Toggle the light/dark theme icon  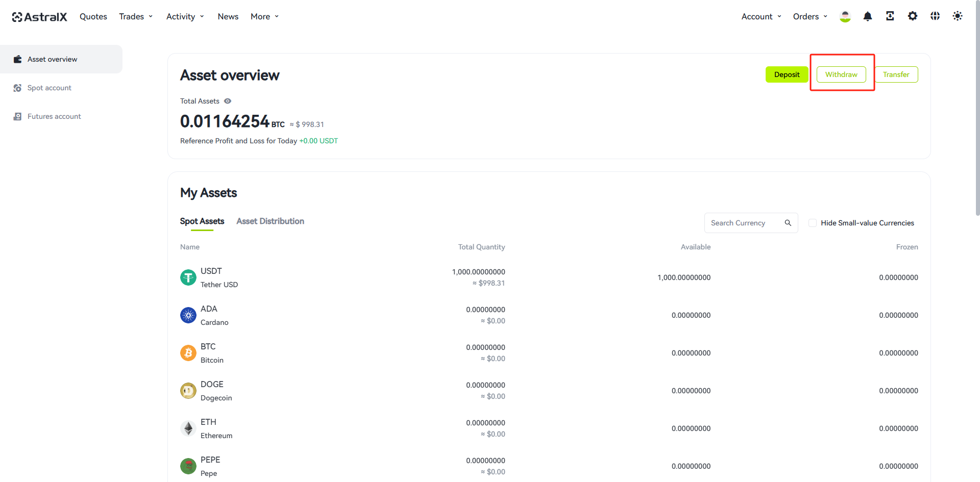(x=958, y=16)
